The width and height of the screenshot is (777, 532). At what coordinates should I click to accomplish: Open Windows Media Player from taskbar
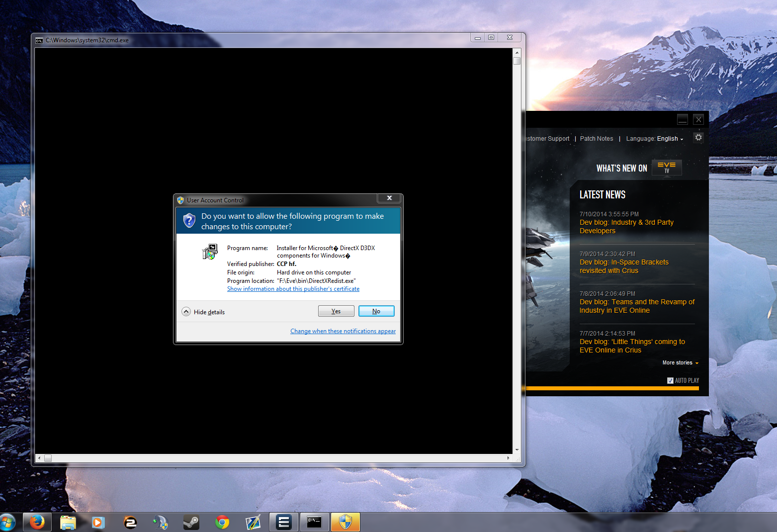click(x=98, y=523)
